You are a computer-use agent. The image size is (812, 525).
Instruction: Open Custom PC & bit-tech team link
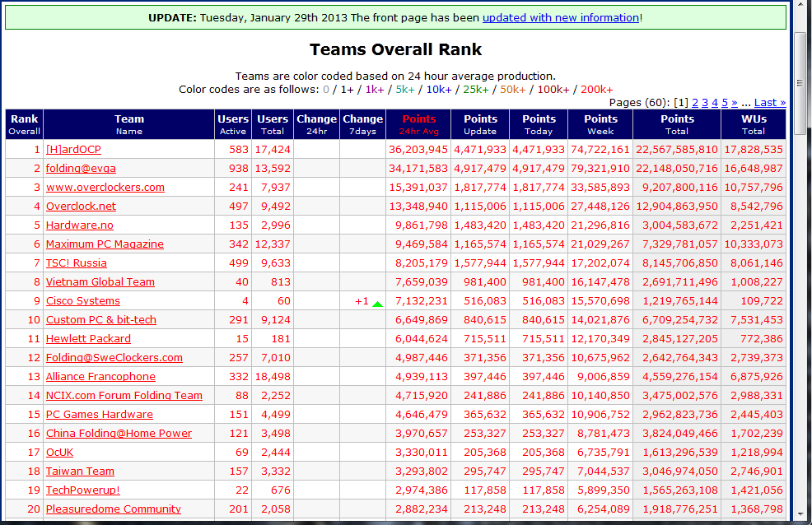tap(101, 319)
